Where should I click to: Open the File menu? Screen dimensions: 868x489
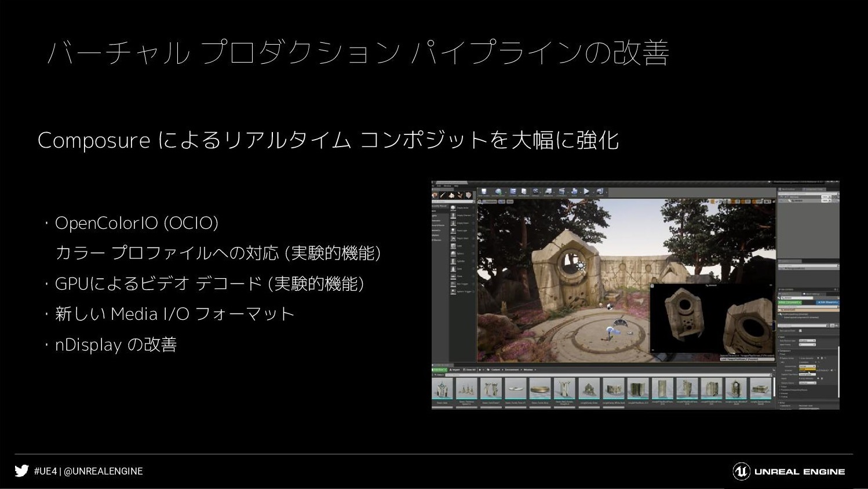[x=433, y=186]
